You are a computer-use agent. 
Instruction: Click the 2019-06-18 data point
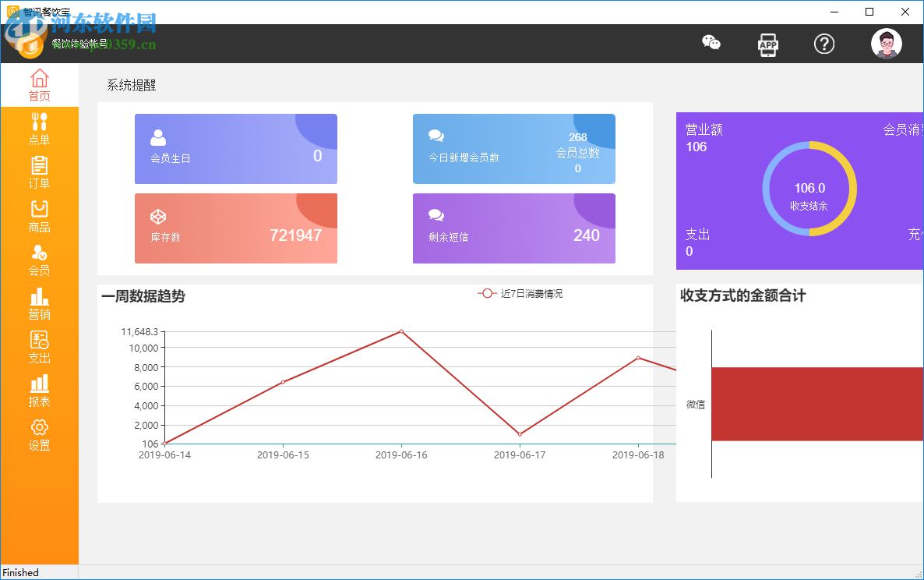(638, 358)
